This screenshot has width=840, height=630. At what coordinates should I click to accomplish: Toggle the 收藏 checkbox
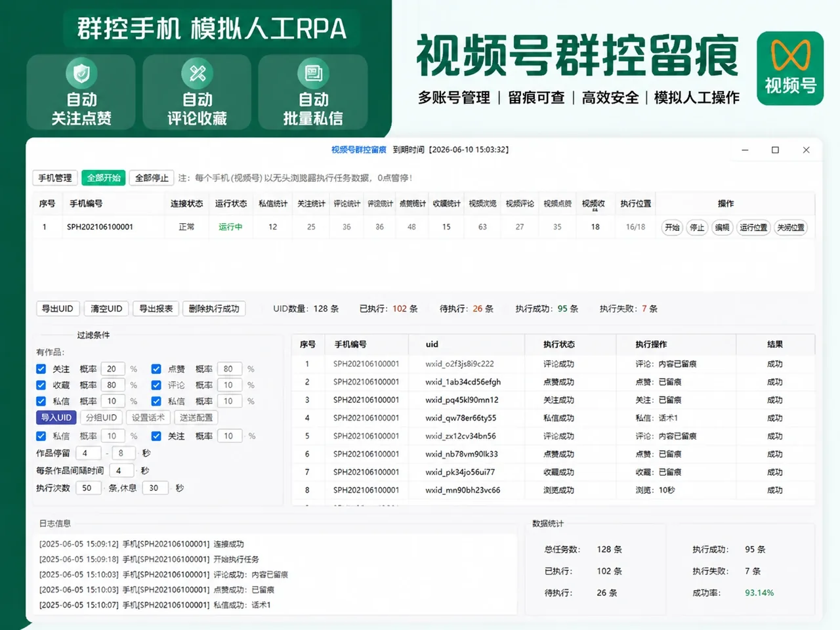click(x=41, y=385)
